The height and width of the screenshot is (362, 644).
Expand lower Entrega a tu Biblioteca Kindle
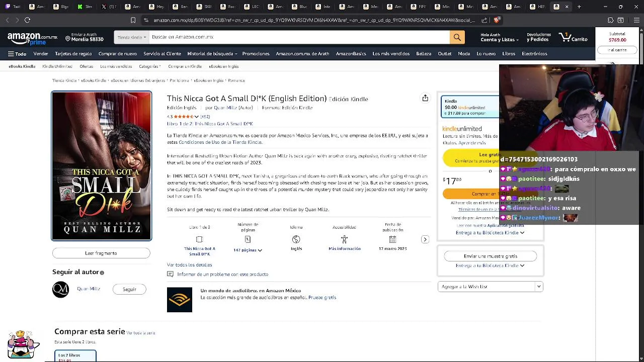(x=490, y=265)
